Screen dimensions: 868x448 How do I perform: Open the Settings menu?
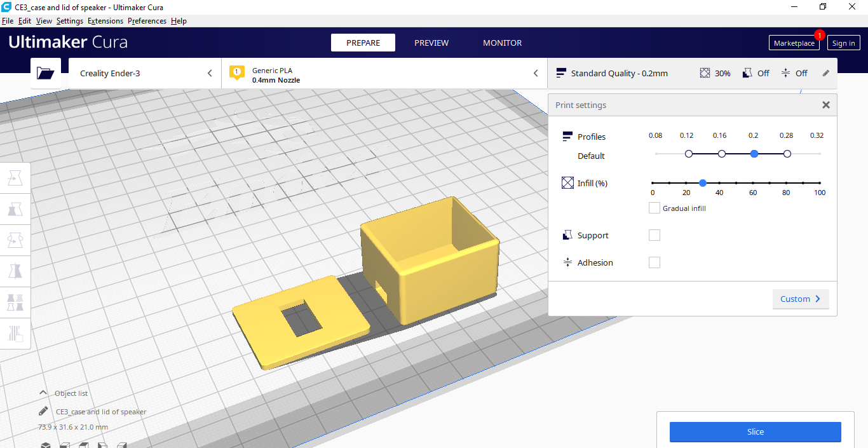70,21
